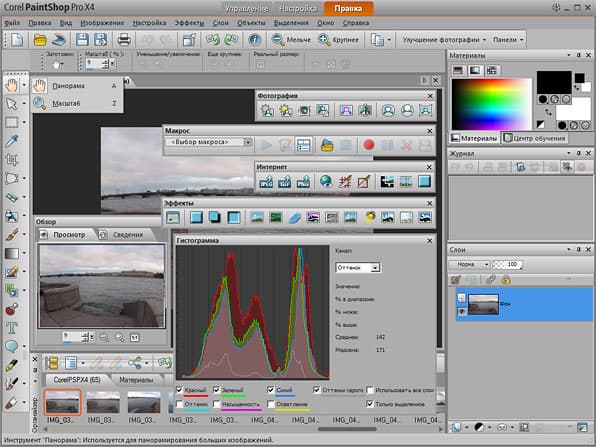The height and width of the screenshot is (447, 596).
Task: Select the Straighten tool
Action: (x=11, y=197)
